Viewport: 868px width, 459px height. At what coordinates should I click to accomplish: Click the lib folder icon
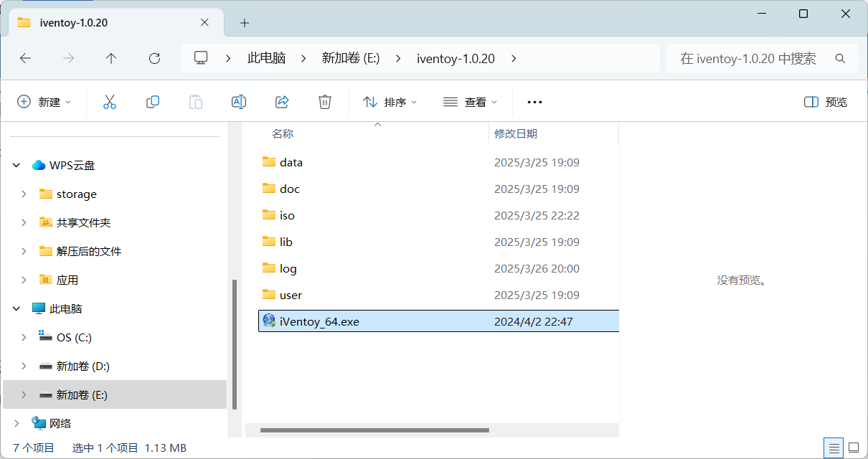(x=269, y=241)
